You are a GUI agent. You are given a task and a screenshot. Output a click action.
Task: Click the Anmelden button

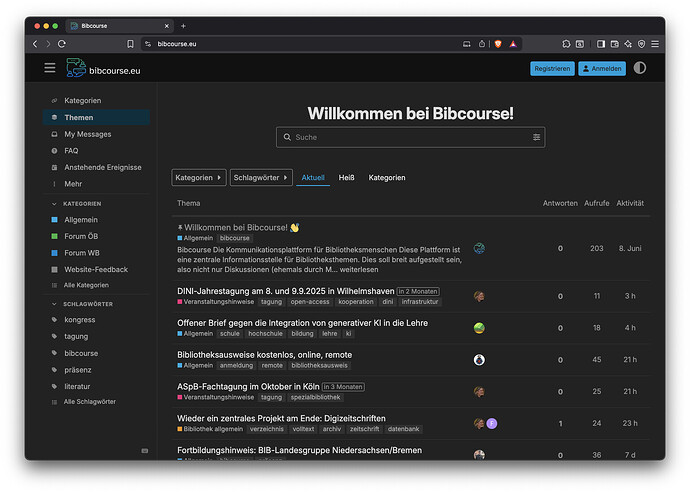point(602,68)
